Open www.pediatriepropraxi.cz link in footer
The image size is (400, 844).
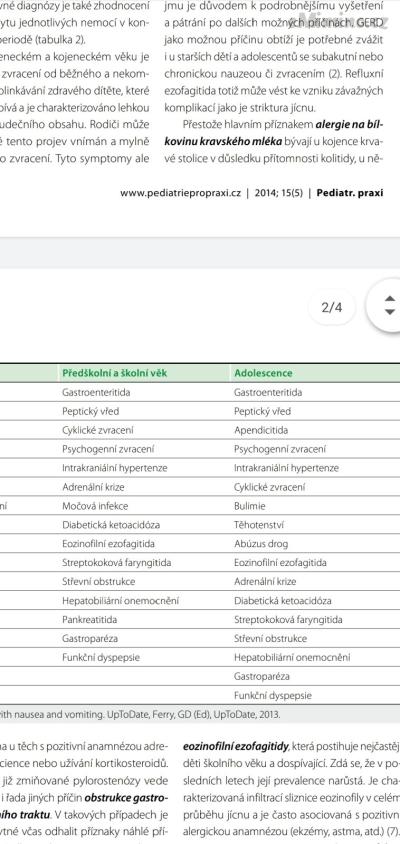180,193
